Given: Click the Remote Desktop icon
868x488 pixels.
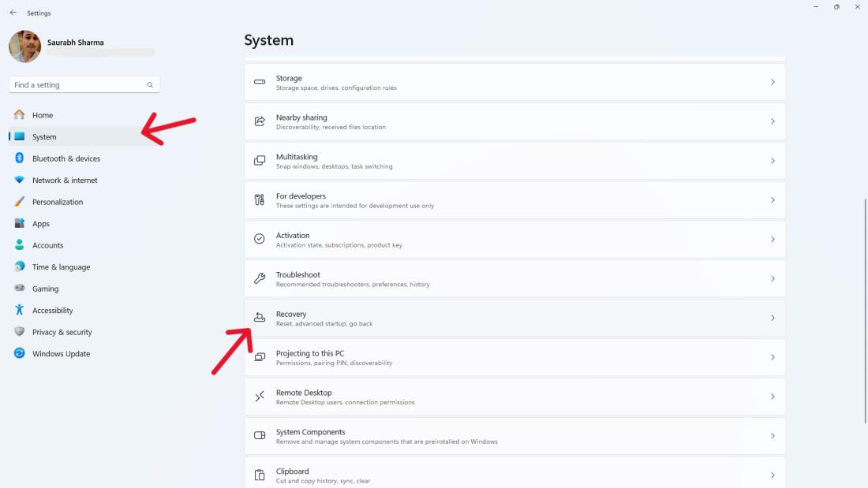Looking at the screenshot, I should (260, 397).
